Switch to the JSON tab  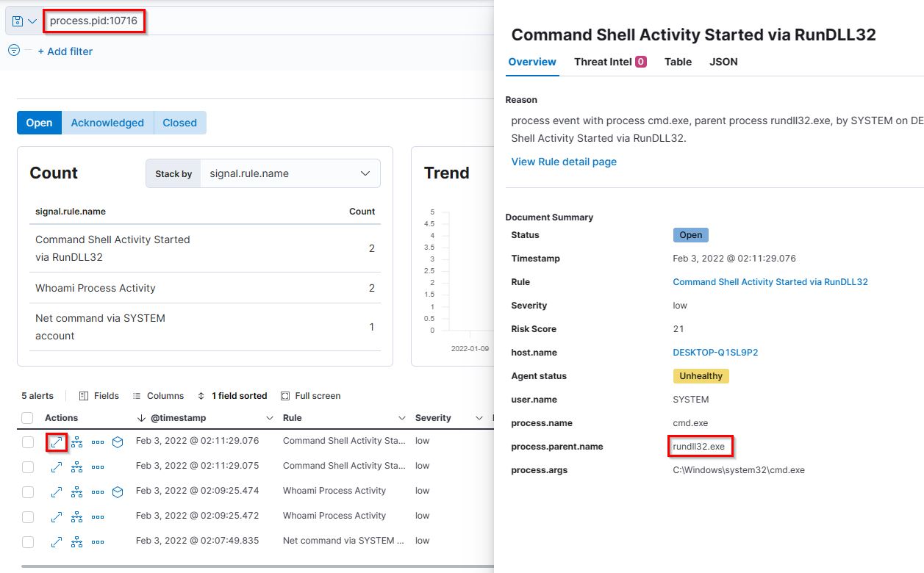723,62
